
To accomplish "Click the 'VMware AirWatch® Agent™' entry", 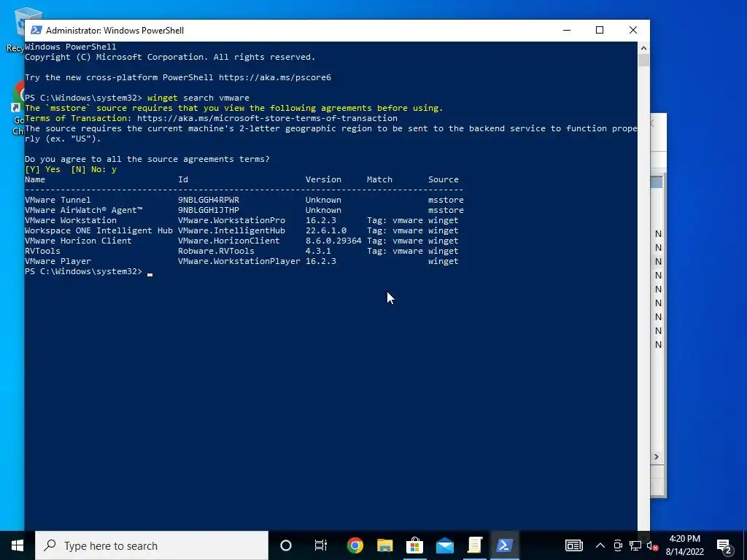I will tap(83, 210).
